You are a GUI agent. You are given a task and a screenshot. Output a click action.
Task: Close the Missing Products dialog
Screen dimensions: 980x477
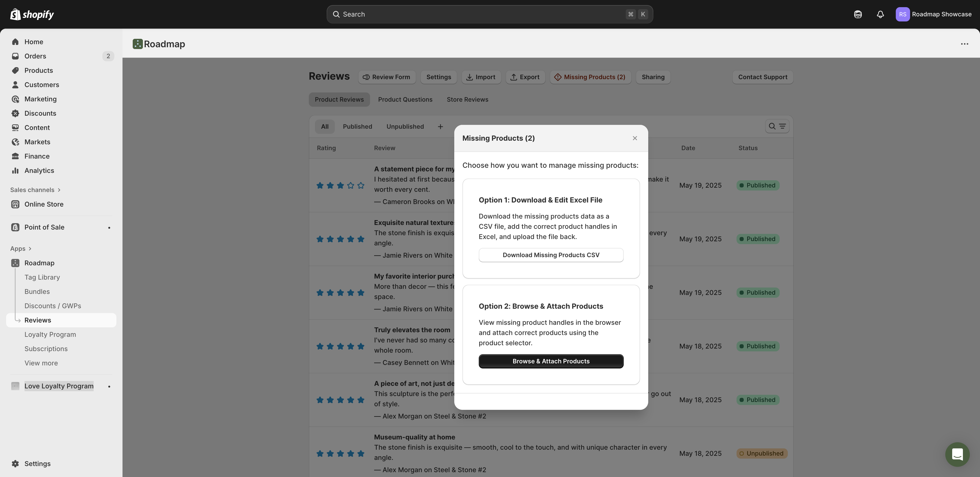click(634, 138)
